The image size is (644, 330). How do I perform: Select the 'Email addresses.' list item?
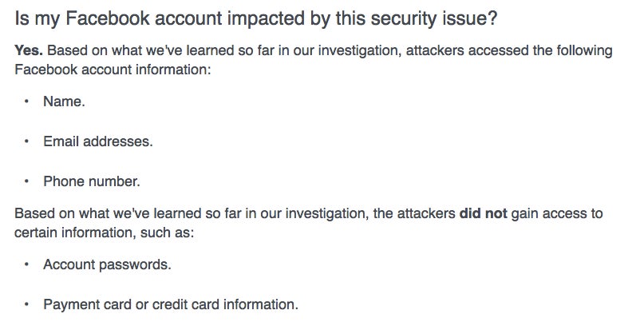point(97,141)
